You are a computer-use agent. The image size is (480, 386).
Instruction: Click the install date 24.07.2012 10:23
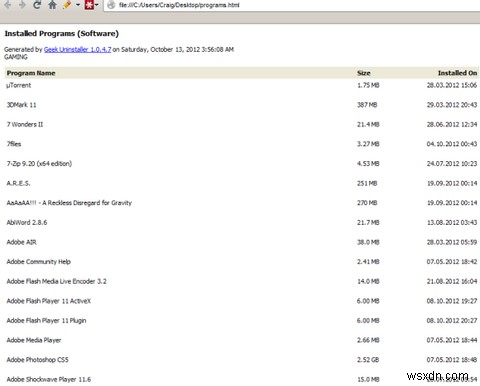[452, 164]
